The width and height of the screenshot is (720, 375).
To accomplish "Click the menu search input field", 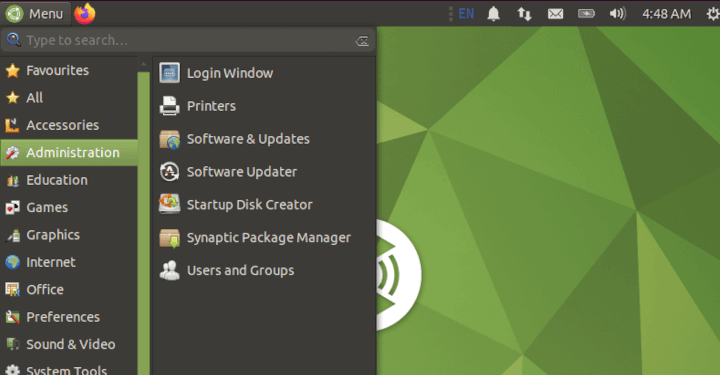I will 188,40.
